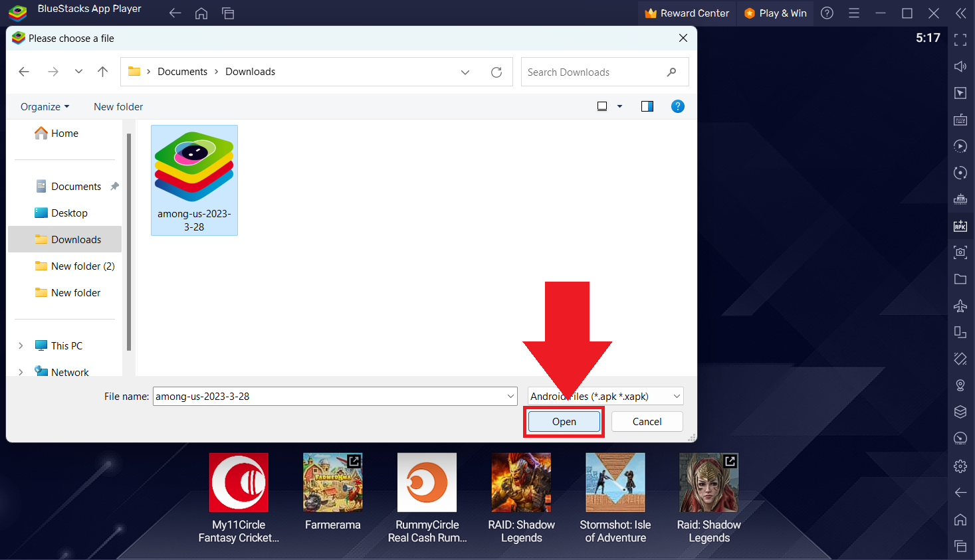Toggle the preview pane in the file dialog
Viewport: 975px width, 560px height.
point(647,106)
